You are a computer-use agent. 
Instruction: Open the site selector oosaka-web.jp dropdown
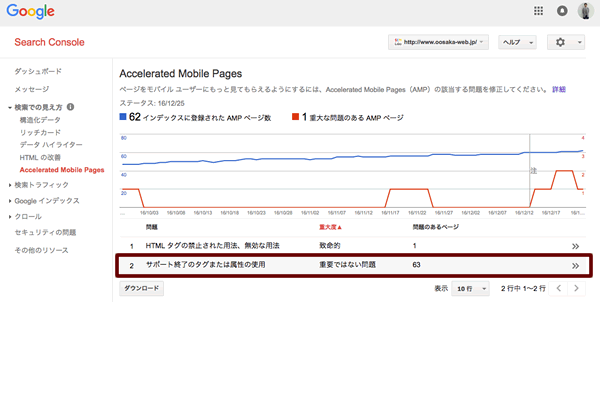439,42
